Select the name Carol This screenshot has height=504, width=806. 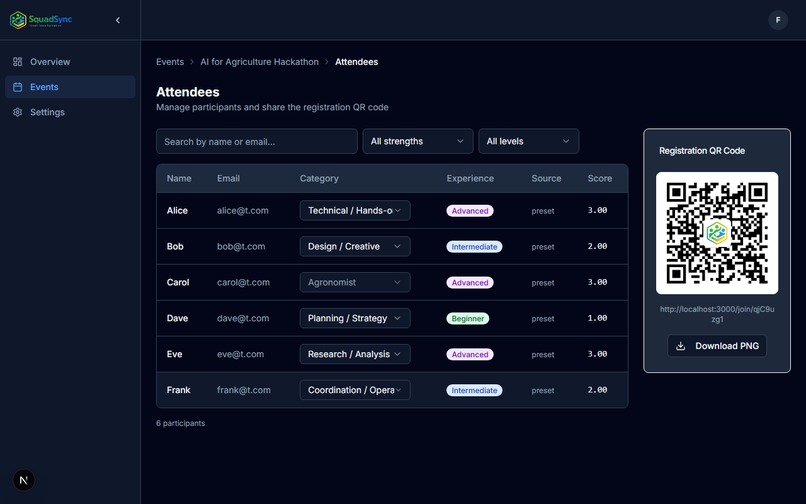[178, 282]
